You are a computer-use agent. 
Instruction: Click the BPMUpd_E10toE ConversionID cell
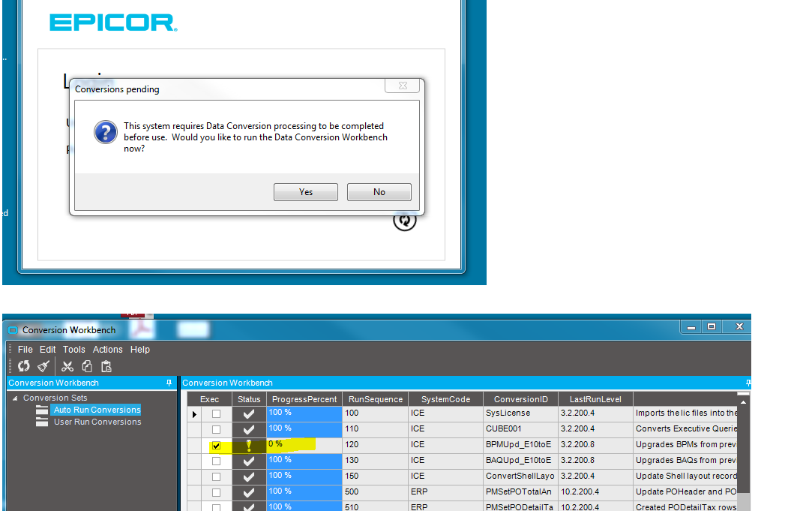tap(520, 445)
